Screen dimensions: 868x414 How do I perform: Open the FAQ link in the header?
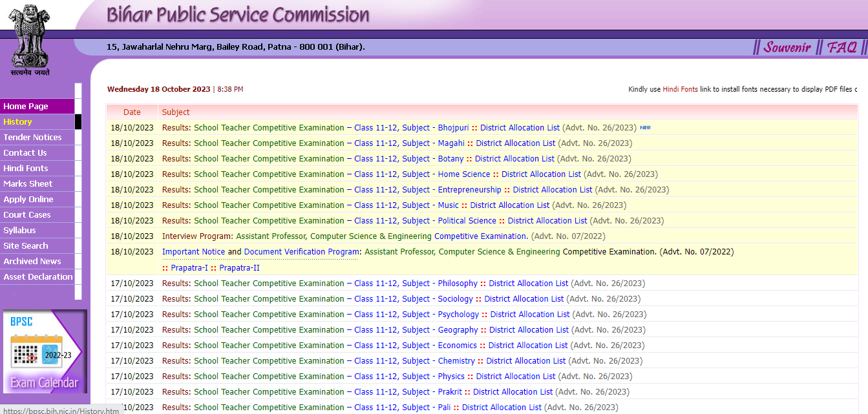[x=842, y=47]
